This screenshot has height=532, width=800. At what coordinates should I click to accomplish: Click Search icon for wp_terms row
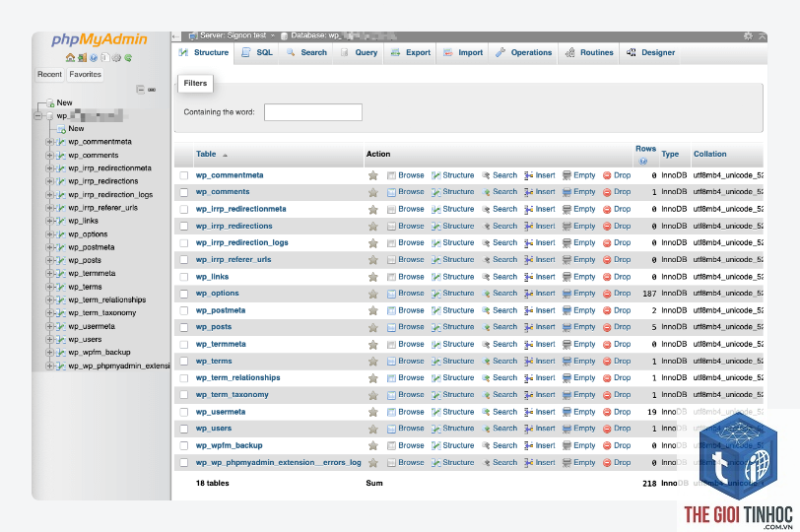click(486, 362)
